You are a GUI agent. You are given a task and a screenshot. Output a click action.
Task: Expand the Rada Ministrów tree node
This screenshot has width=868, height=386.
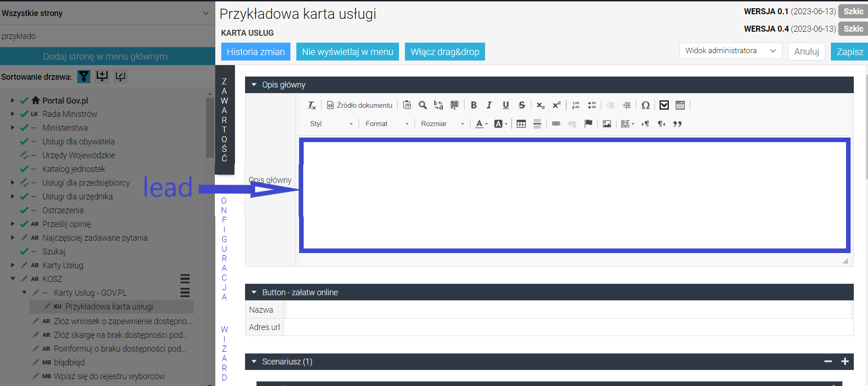click(13, 114)
